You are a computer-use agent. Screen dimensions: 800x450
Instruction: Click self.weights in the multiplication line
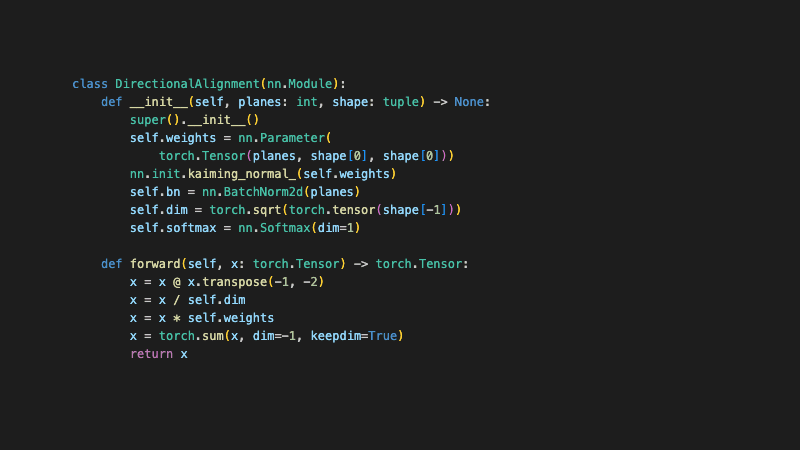tap(231, 318)
